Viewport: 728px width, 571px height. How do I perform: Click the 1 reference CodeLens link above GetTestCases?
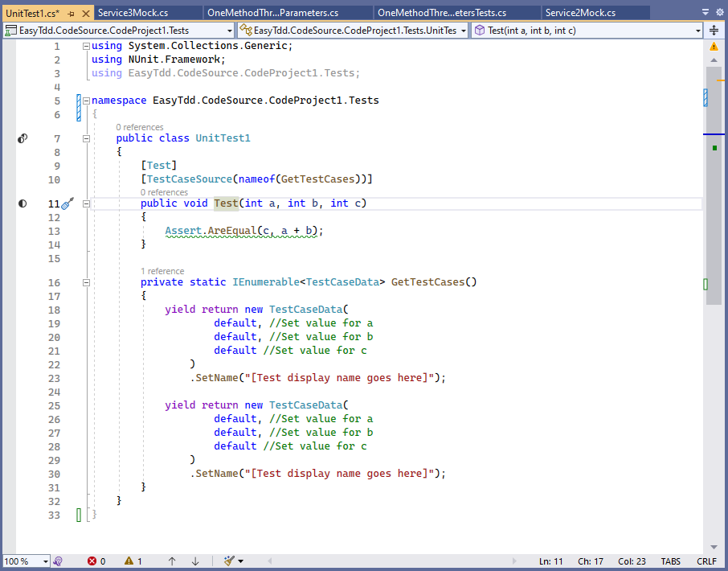click(162, 271)
